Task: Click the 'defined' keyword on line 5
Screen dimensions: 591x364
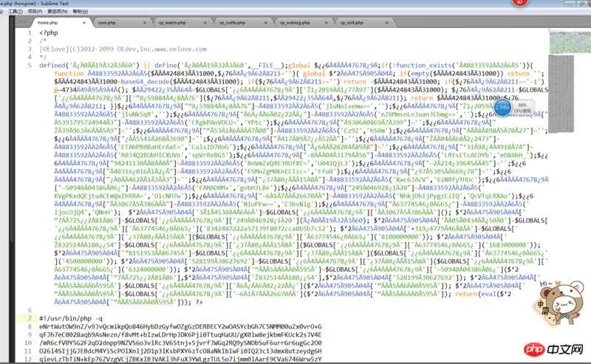Action: [x=52, y=65]
